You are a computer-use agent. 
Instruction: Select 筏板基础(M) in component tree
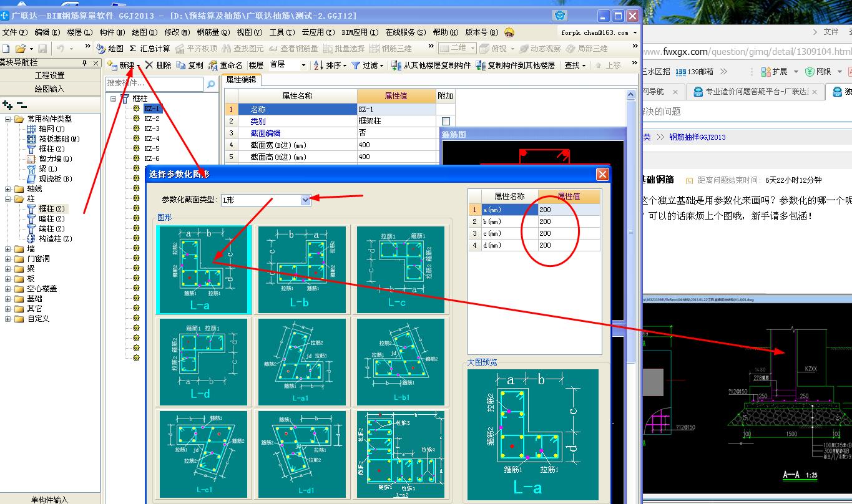pyautogui.click(x=53, y=139)
